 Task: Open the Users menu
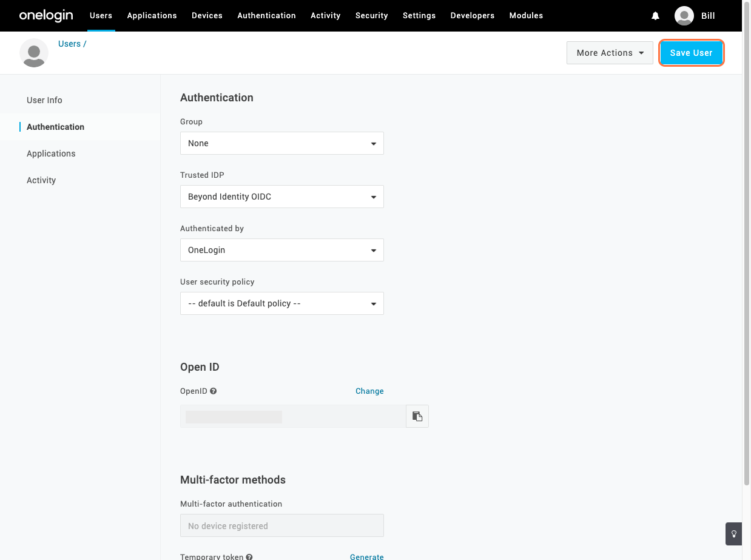pos(101,16)
